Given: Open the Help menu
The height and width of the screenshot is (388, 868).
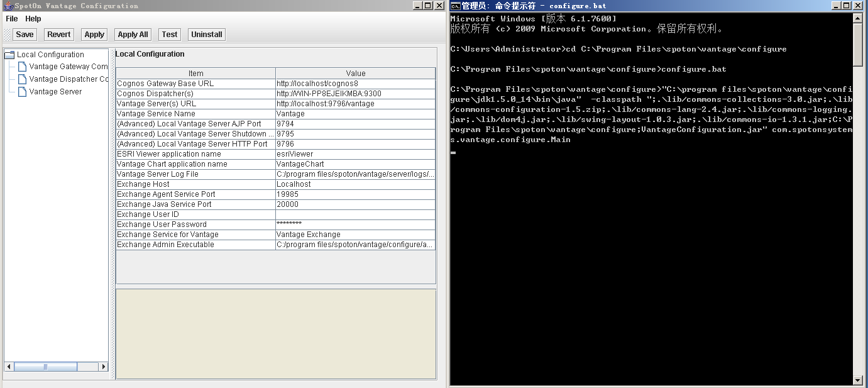Looking at the screenshot, I should click(33, 19).
